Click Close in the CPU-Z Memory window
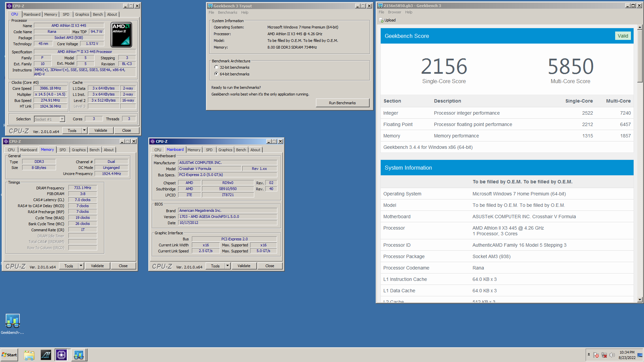This screenshot has width=644, height=362. point(123,266)
